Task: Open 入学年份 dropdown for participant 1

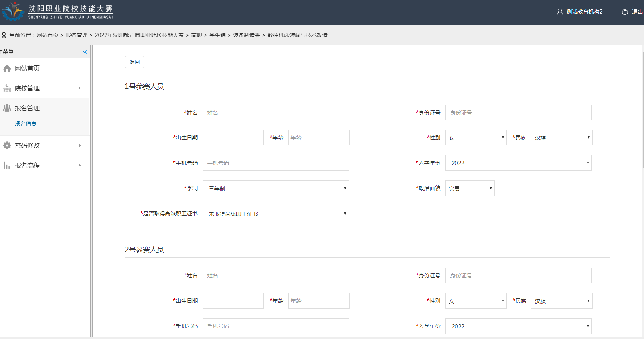Action: 518,163
